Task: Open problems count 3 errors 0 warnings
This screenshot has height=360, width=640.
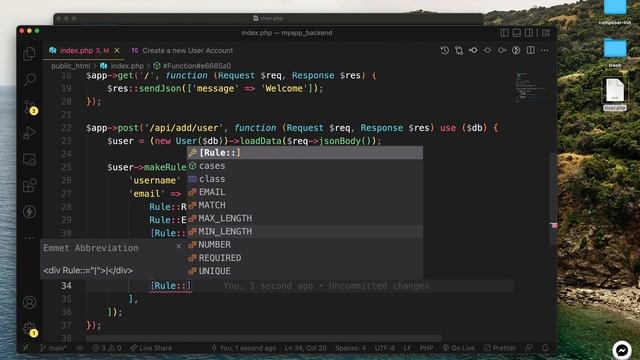Action: point(107,348)
